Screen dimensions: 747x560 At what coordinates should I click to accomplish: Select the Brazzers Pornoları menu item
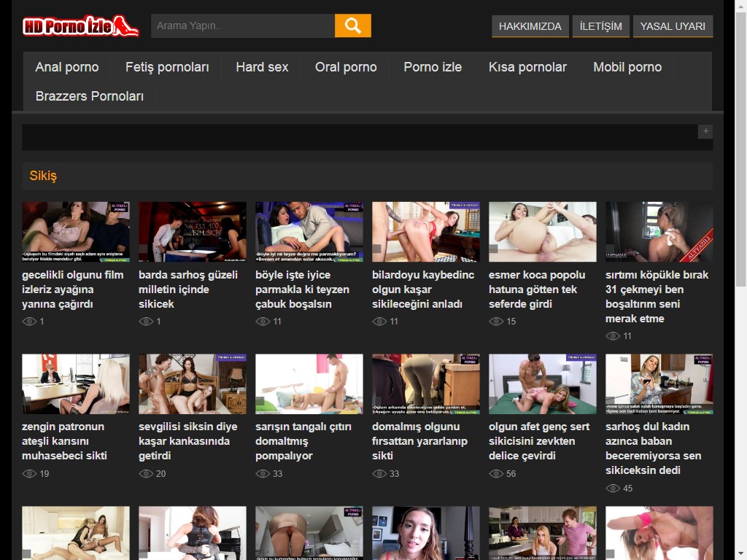(x=90, y=96)
